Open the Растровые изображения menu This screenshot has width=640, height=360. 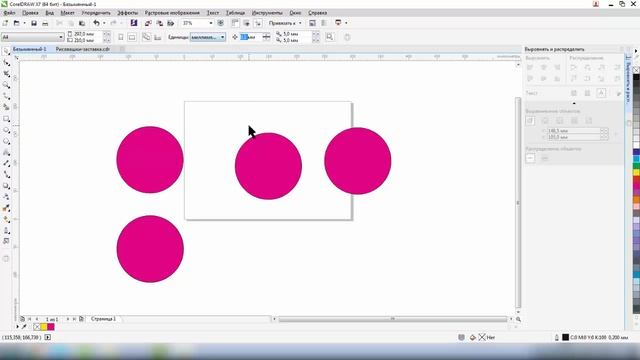[172, 13]
